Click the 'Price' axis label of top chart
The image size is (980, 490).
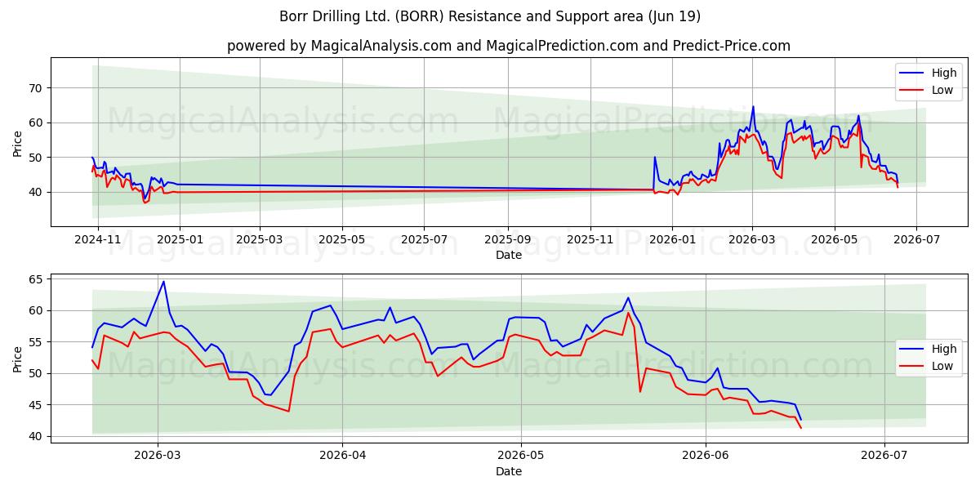pos(18,141)
